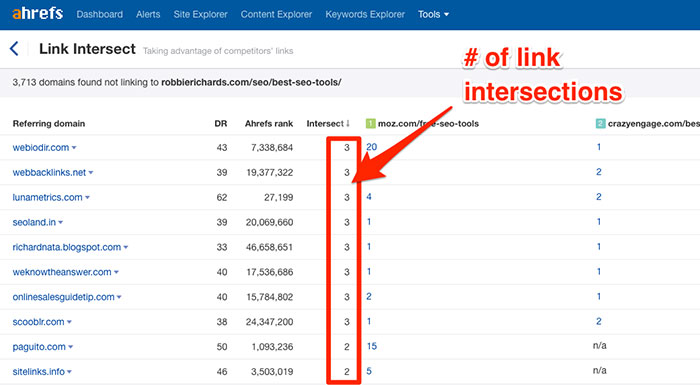700x385 pixels.
Task: Click the ahrefs logo
Action: [38, 13]
